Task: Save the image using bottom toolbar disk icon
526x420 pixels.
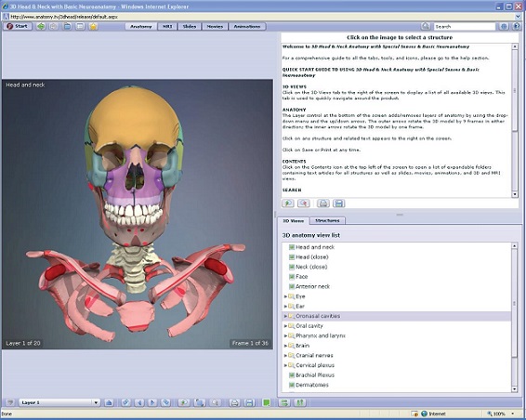Action: 250,402
